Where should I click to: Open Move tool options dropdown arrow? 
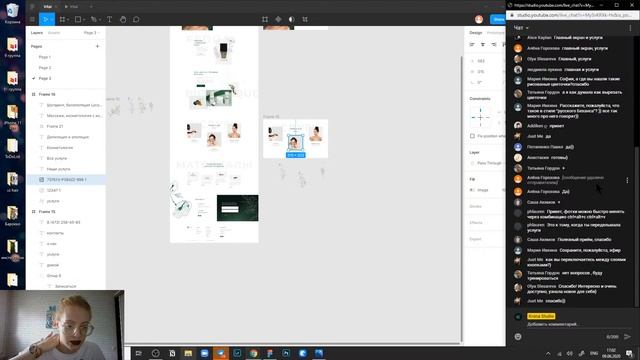pyautogui.click(x=51, y=20)
